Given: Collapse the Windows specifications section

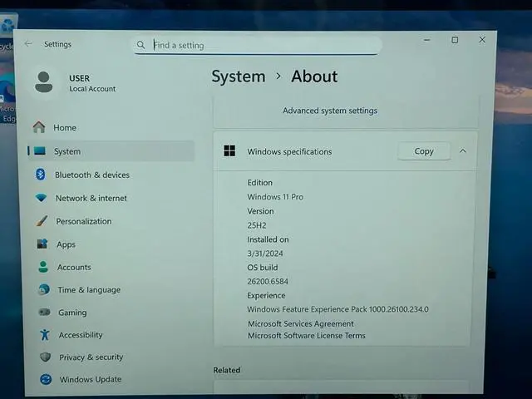Looking at the screenshot, I should pos(463,151).
